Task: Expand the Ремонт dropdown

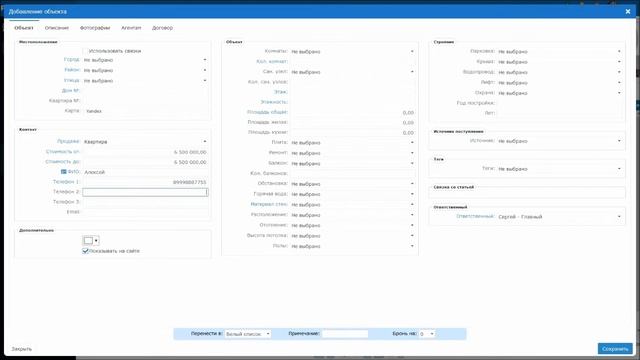Action: pyautogui.click(x=353, y=153)
